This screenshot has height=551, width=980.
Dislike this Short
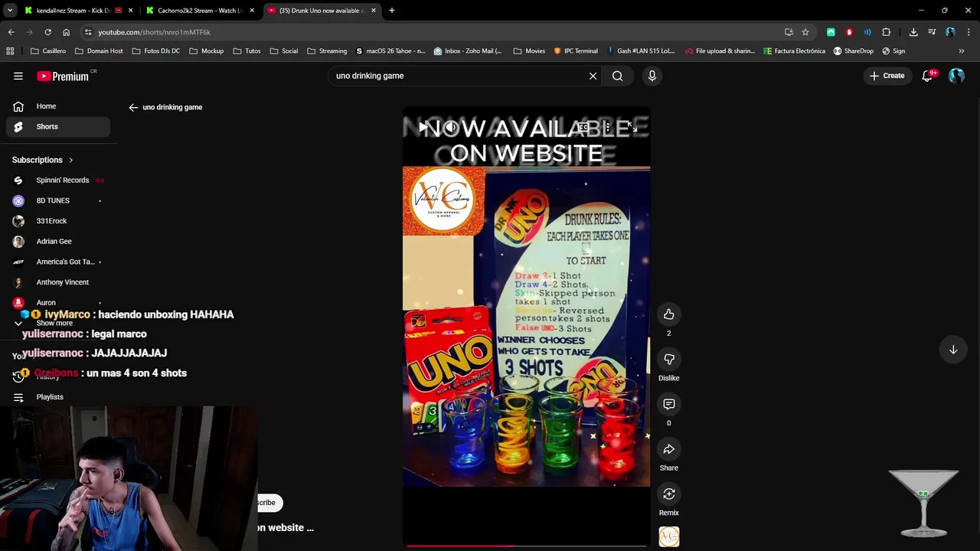pos(669,360)
